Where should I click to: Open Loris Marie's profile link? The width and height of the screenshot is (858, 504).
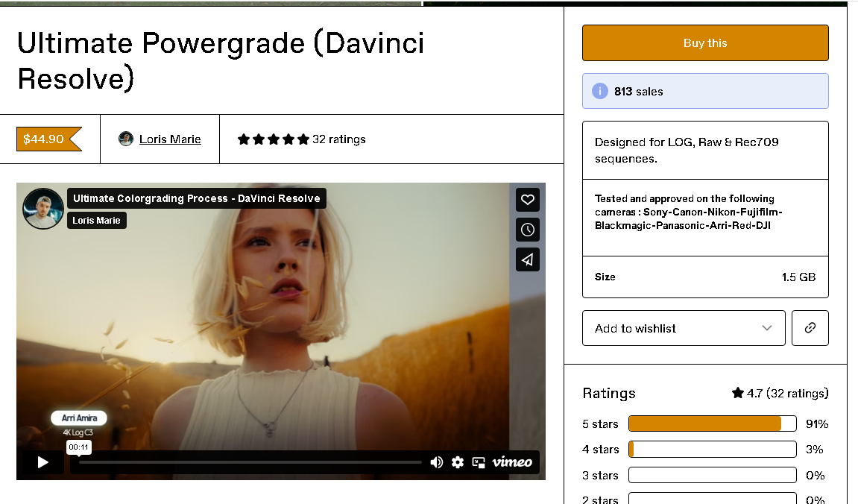(170, 139)
